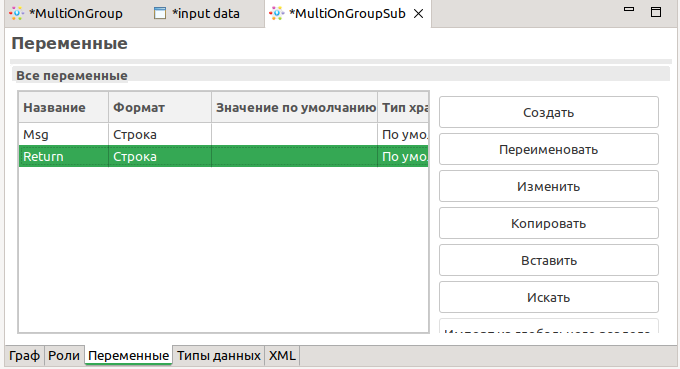Click the Искать button
Screen dimensions: 680x369
pyautogui.click(x=549, y=297)
